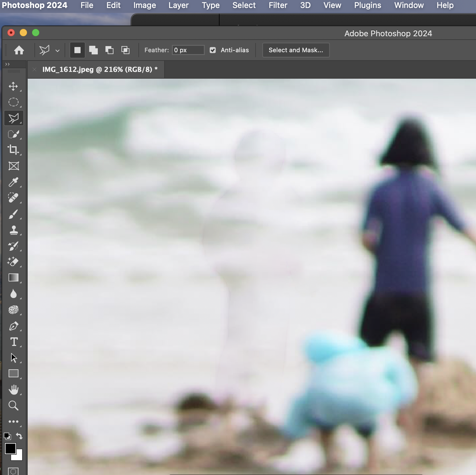Select the Path Selection tool
476x475 pixels.
point(14,358)
